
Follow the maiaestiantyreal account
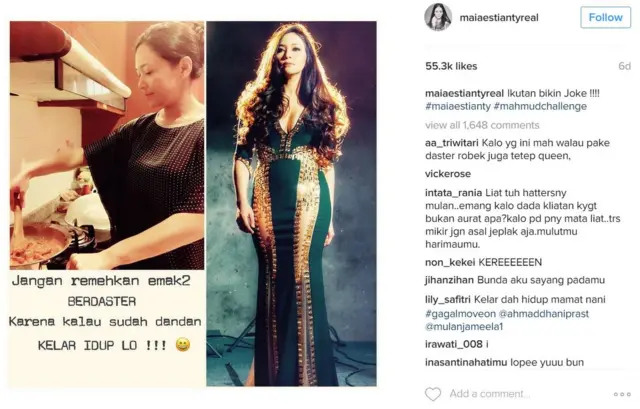pos(606,18)
